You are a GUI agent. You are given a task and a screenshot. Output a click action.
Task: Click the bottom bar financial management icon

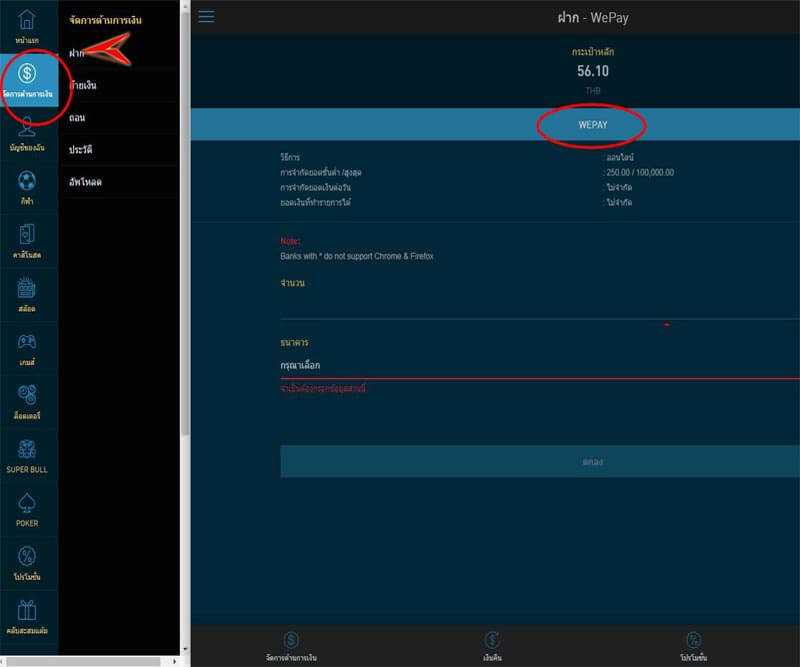291,640
